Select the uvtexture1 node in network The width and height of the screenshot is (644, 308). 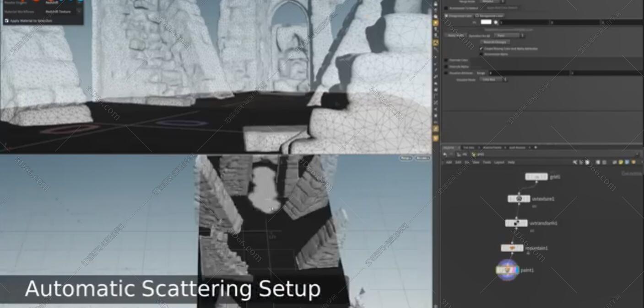click(519, 199)
